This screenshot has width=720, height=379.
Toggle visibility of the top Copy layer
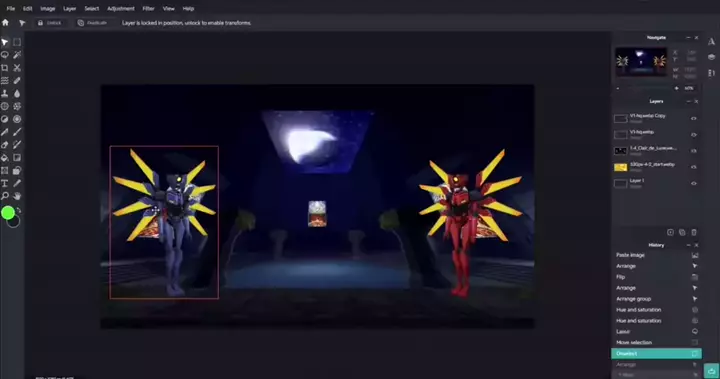click(694, 119)
